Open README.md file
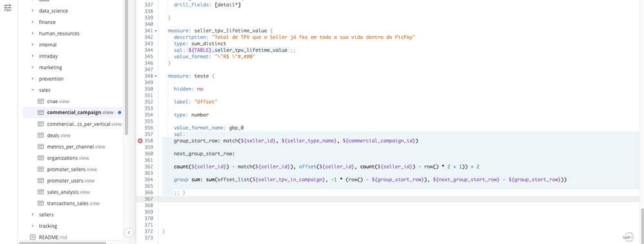This screenshot has height=244, width=644. tap(53, 237)
